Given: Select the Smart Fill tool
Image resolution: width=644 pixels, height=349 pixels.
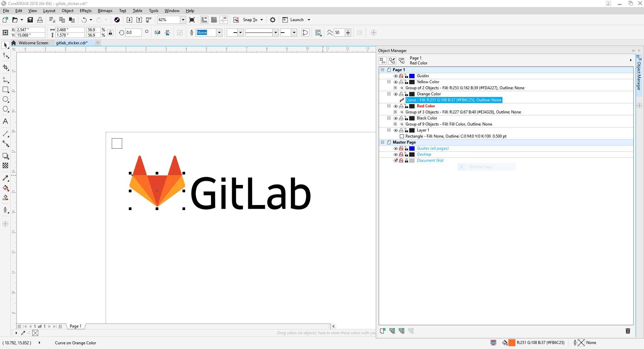Looking at the screenshot, I should pyautogui.click(x=5, y=198).
